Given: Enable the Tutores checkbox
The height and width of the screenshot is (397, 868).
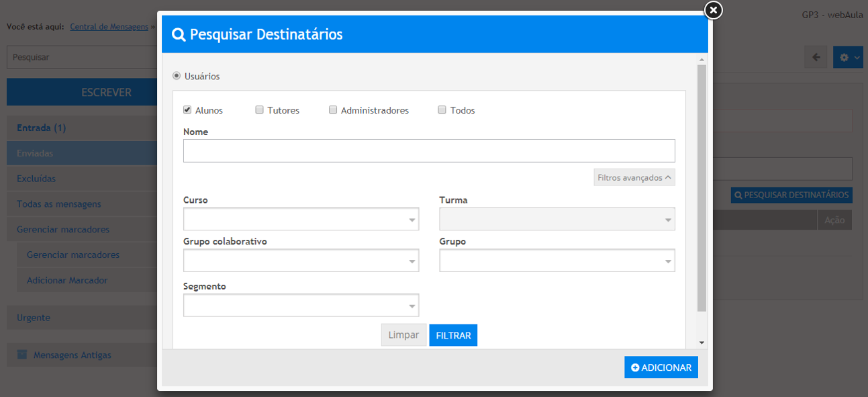Looking at the screenshot, I should click(x=259, y=110).
